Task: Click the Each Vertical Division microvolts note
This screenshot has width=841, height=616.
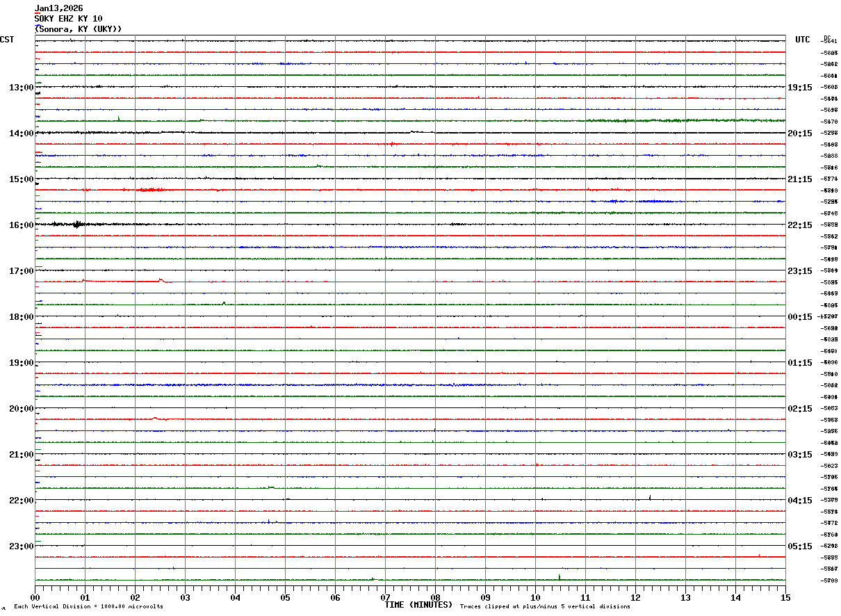Action: (88, 607)
